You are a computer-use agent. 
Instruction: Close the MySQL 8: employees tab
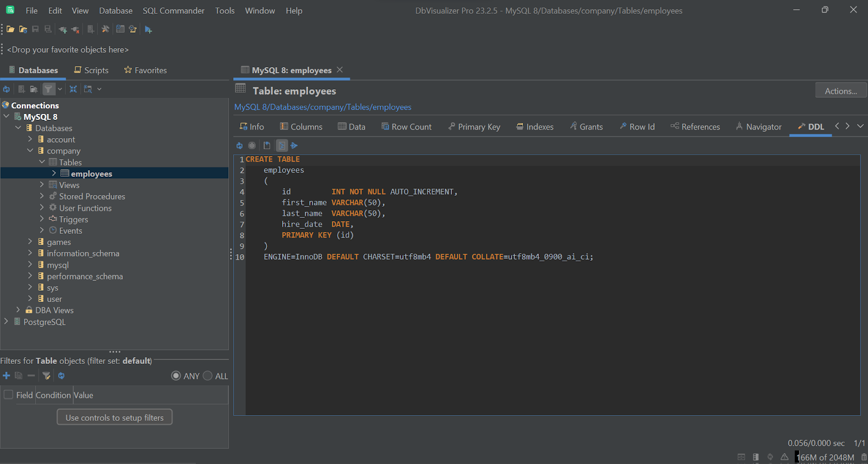pyautogui.click(x=340, y=69)
